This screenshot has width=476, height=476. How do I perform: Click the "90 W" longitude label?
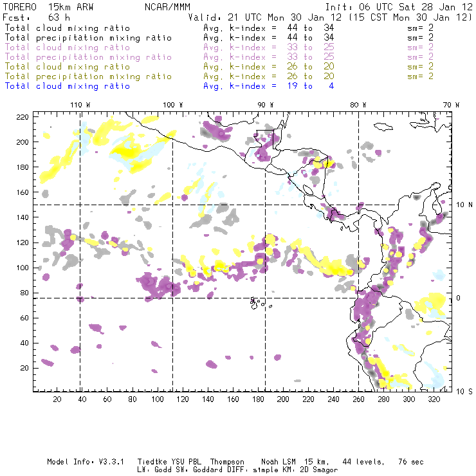click(x=266, y=105)
